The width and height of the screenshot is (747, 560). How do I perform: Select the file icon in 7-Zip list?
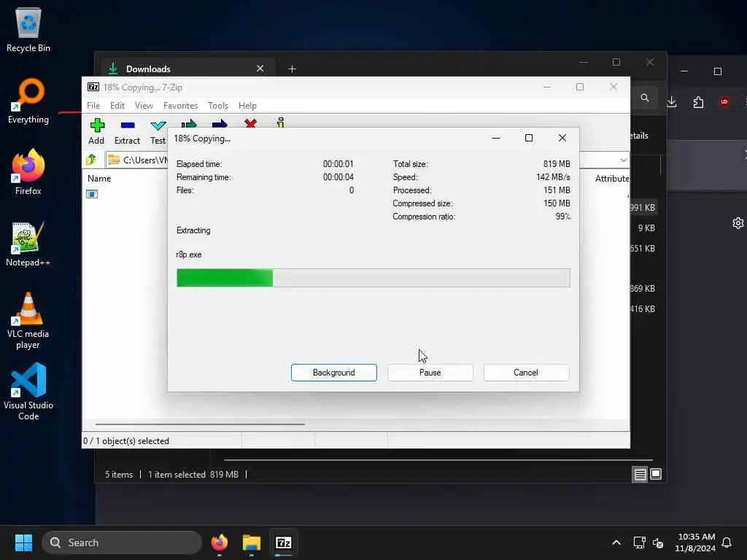pos(92,194)
